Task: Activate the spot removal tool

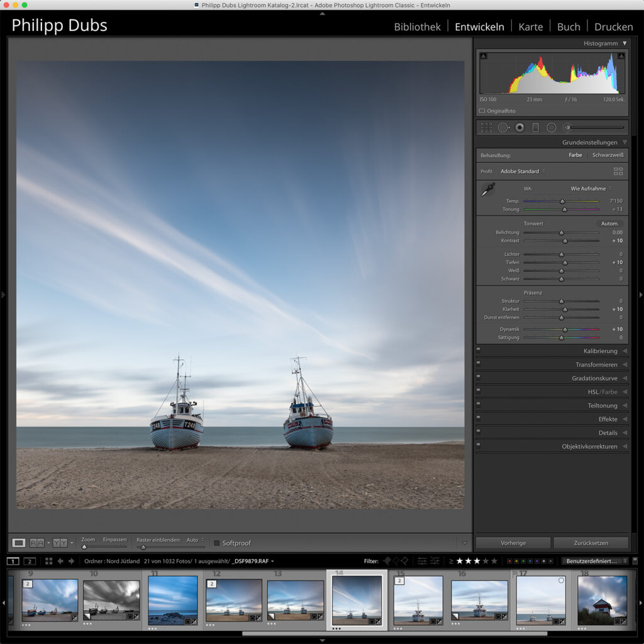Action: coord(503,128)
